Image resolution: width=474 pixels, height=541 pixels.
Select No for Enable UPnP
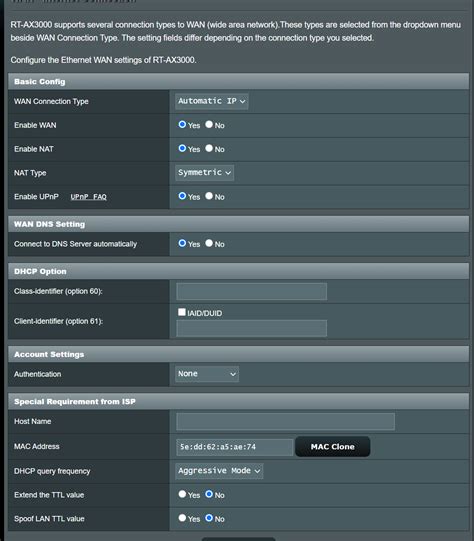209,196
